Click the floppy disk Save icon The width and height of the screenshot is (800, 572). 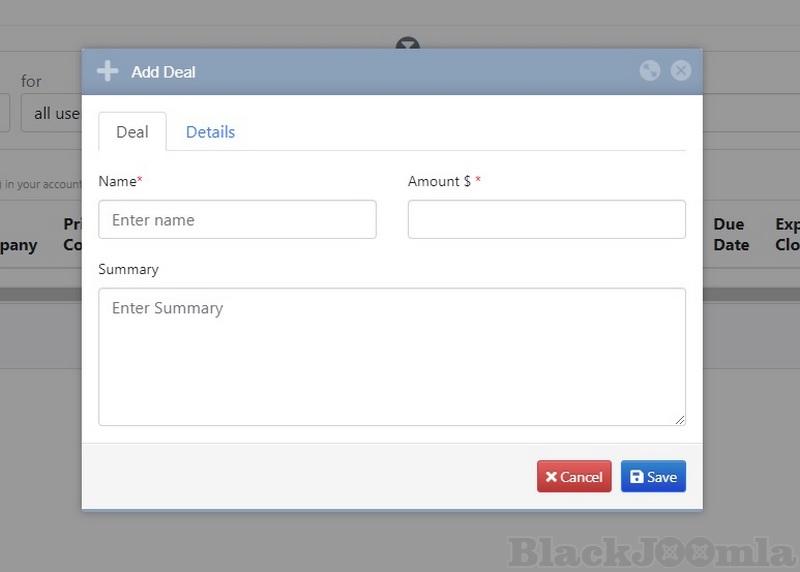pyautogui.click(x=637, y=477)
